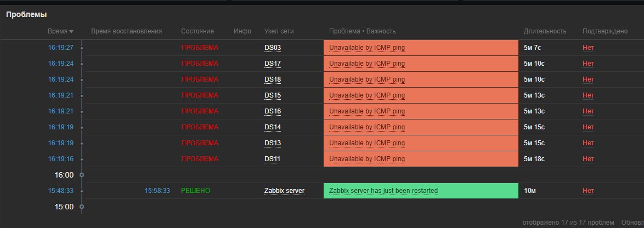Open the DS14 host link

[273, 127]
